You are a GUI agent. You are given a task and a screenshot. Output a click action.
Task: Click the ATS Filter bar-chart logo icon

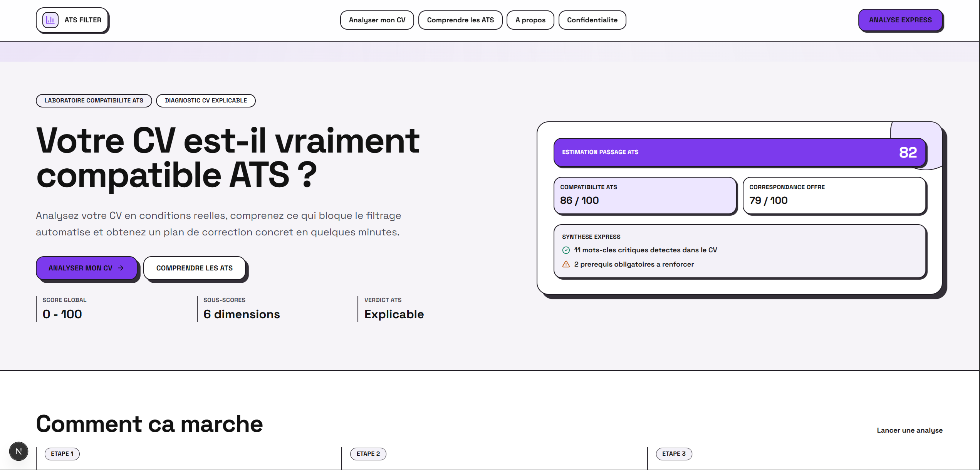(50, 20)
